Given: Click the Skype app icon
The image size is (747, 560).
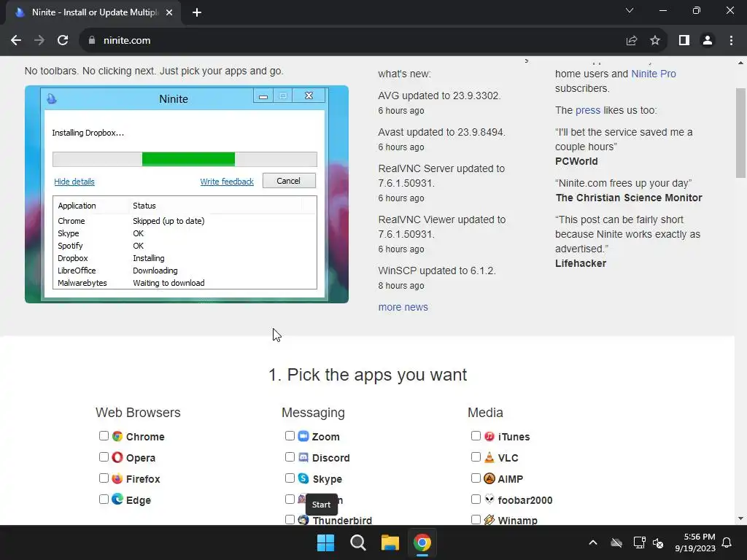Looking at the screenshot, I should [x=303, y=478].
